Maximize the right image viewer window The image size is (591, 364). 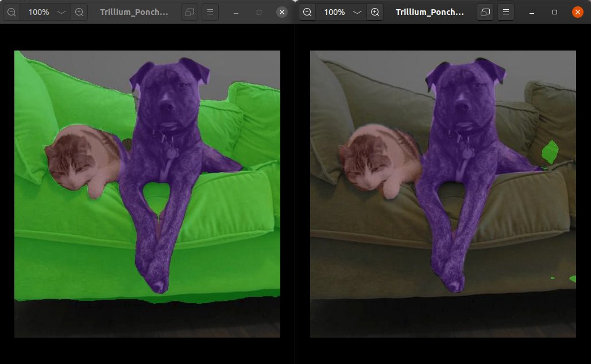[554, 11]
